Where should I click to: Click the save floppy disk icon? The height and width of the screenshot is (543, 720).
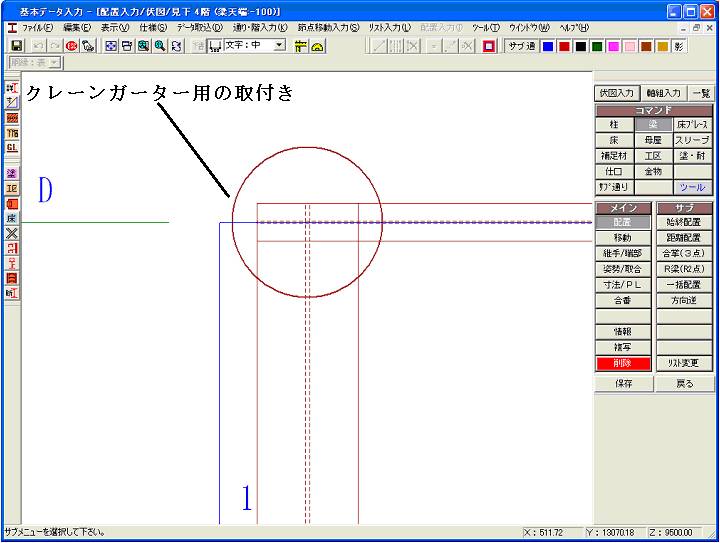pos(17,46)
